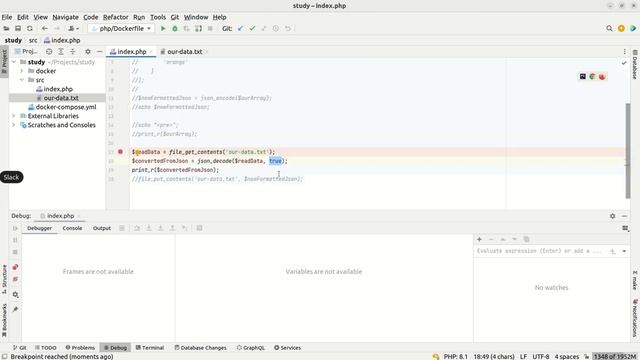Collapse the src folder
The width and height of the screenshot is (640, 360).
22,80
